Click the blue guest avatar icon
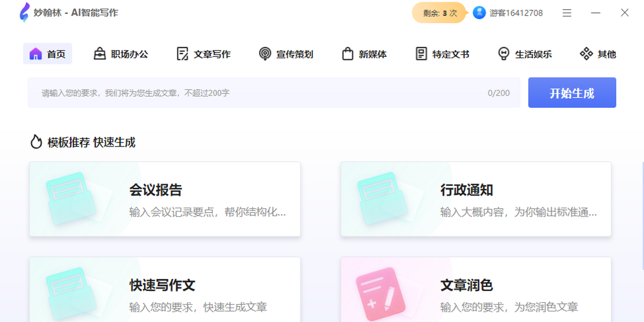The image size is (644, 322). coord(479,13)
